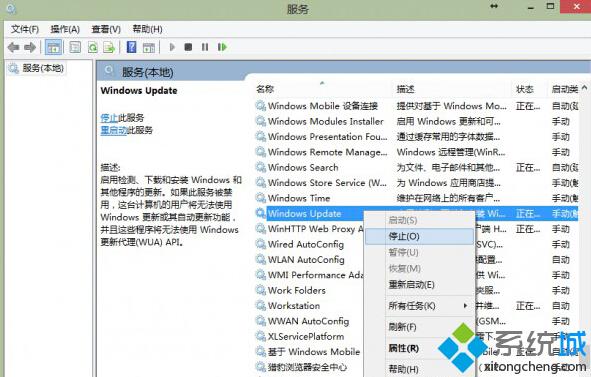The height and width of the screenshot is (377, 591).
Task: Click the restart service toolbar icon
Action: 222,47
